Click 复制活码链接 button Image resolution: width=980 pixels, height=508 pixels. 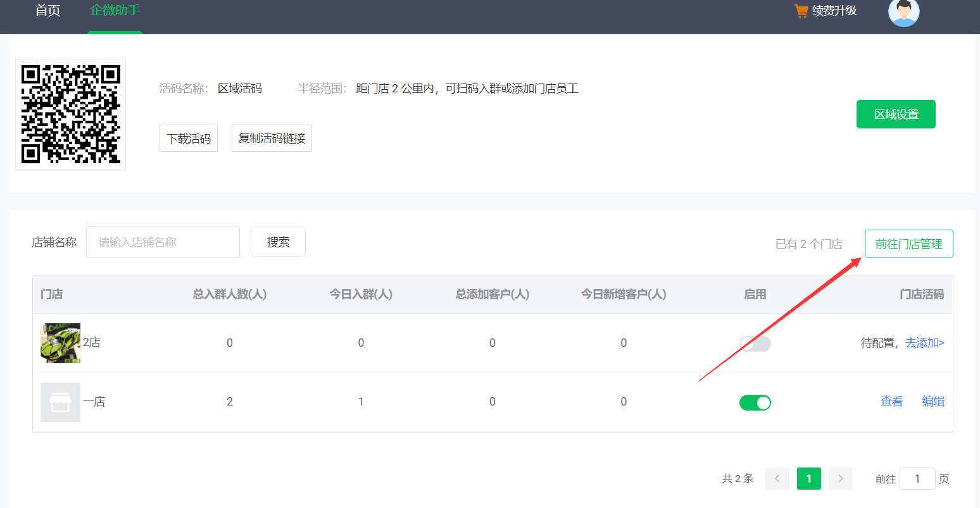pos(272,139)
